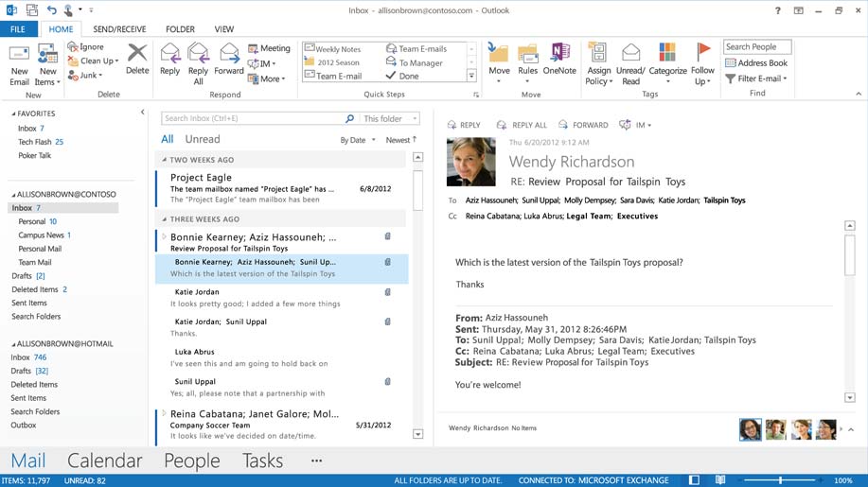Image resolution: width=868 pixels, height=487 pixels.
Task: Minimize the folder pane
Action: 142,113
